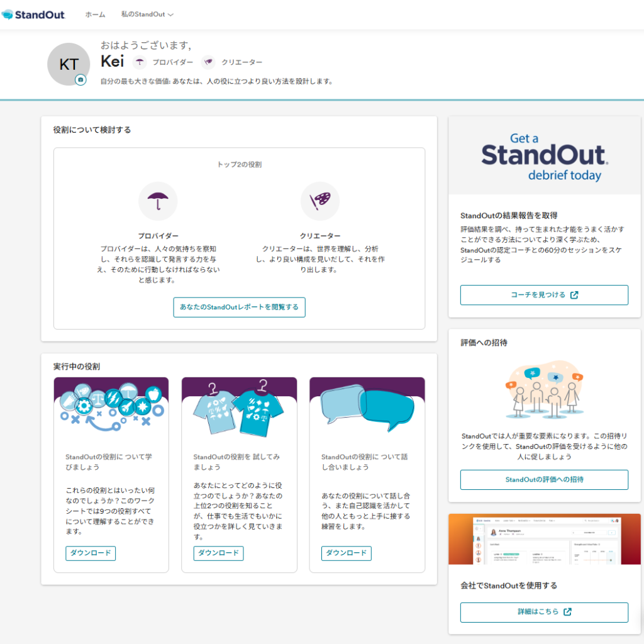
Task: Click the トップ2の役割 label
Action: [240, 165]
